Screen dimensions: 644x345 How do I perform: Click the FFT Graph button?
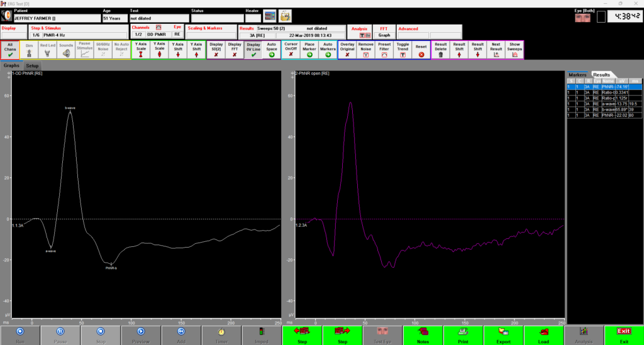(x=384, y=35)
